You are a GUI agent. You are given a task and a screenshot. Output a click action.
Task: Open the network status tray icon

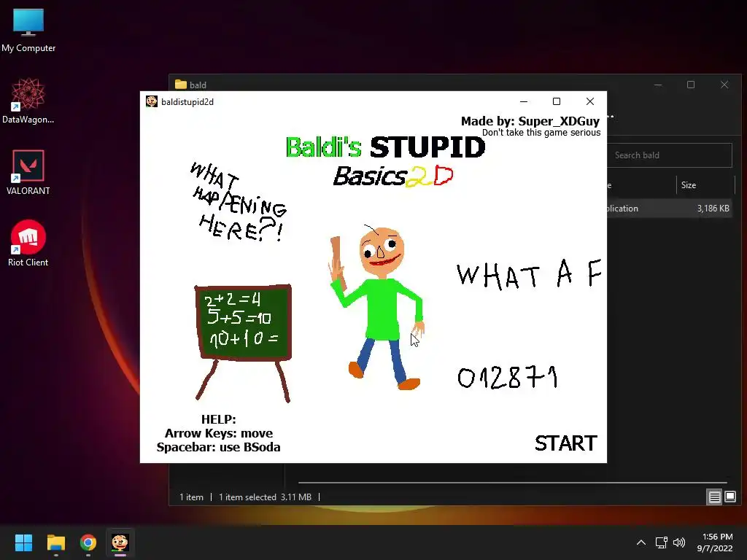pyautogui.click(x=661, y=542)
